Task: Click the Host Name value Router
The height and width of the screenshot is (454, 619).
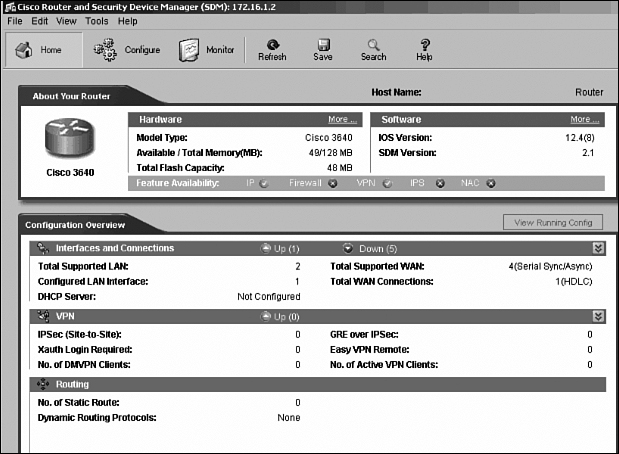Action: (589, 92)
